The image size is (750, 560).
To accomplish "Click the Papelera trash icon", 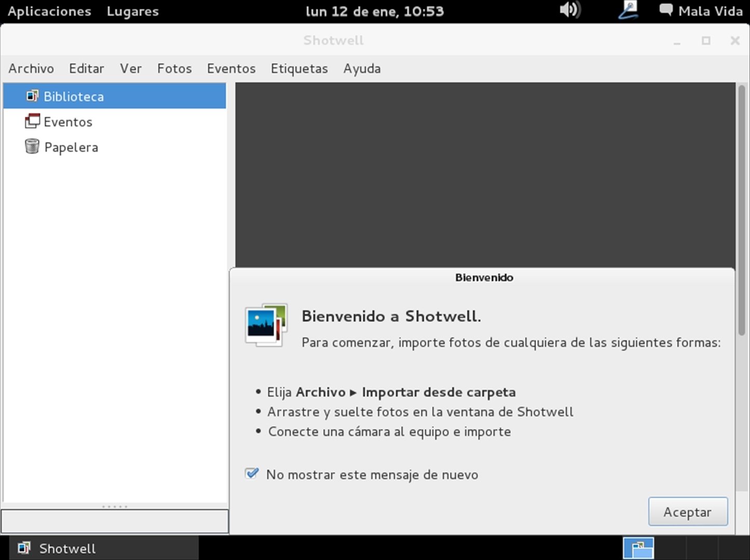I will coord(32,146).
